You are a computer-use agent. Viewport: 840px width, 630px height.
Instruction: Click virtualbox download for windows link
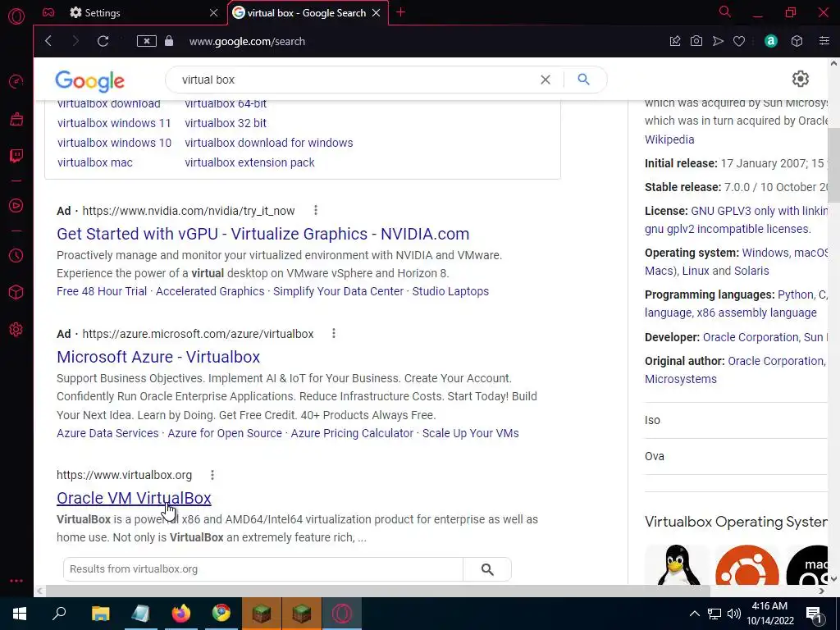(269, 143)
